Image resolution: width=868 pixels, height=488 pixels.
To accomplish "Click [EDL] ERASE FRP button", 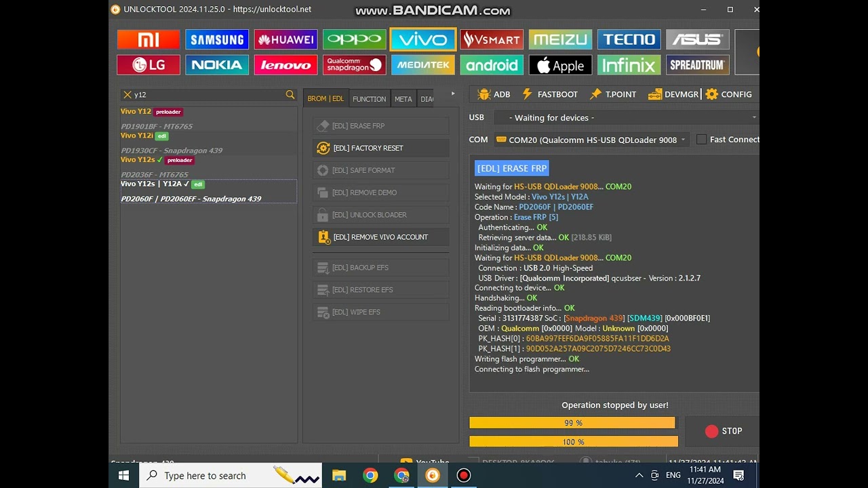I will (380, 126).
